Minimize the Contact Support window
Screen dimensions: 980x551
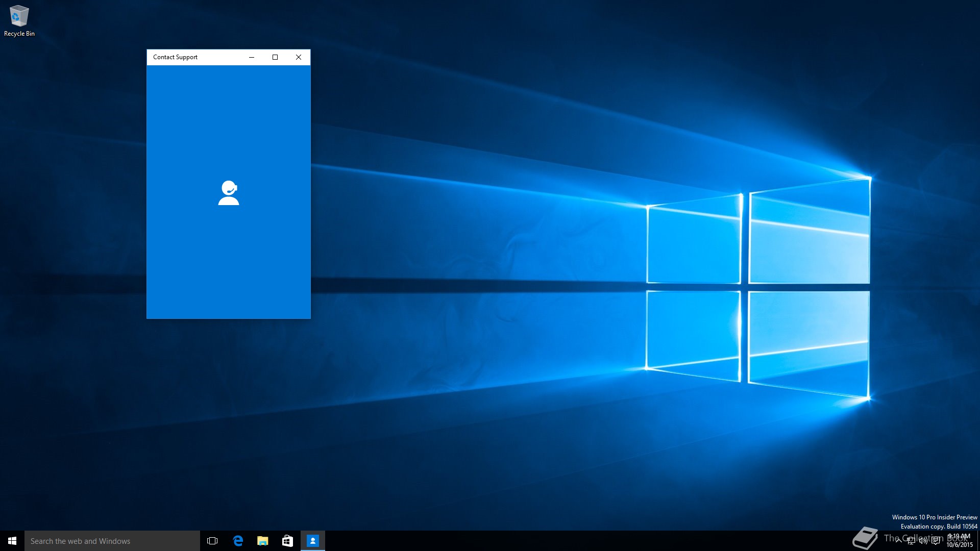click(252, 57)
